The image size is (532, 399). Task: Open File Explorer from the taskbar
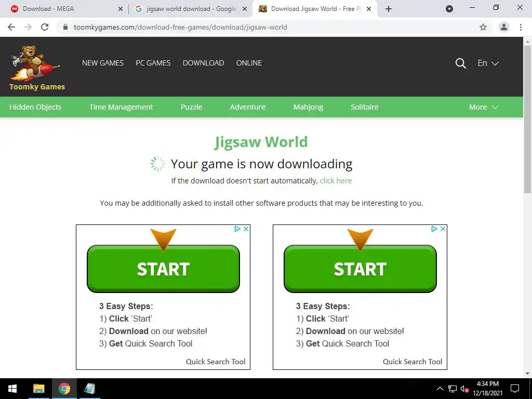coord(38,389)
